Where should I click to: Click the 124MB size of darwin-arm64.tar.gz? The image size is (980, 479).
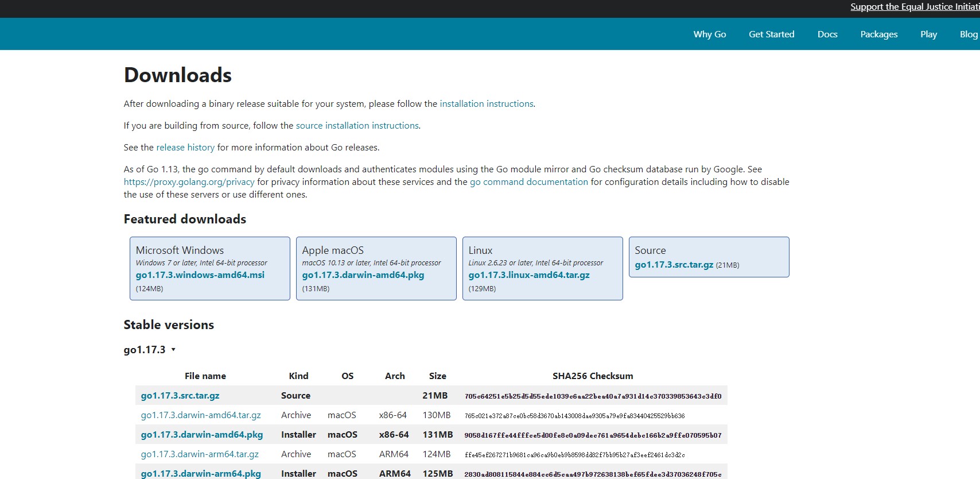click(x=437, y=454)
